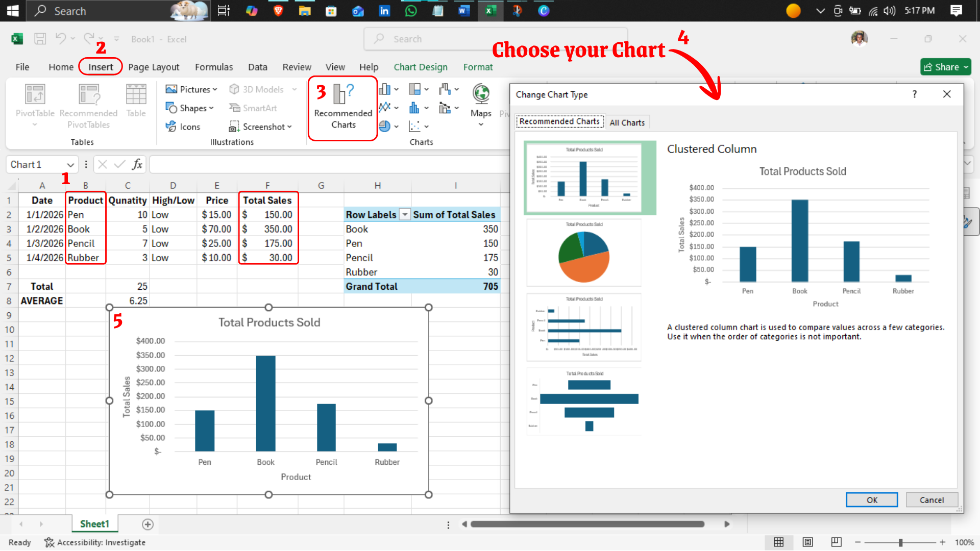Click the Insert Line Chart icon

(385, 107)
